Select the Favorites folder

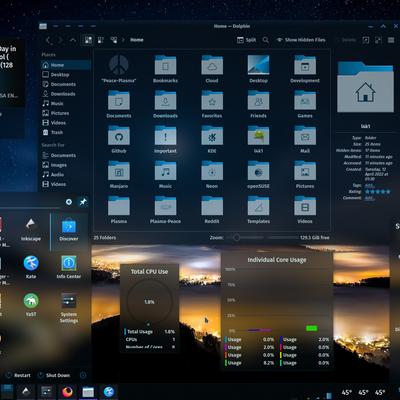(212, 104)
